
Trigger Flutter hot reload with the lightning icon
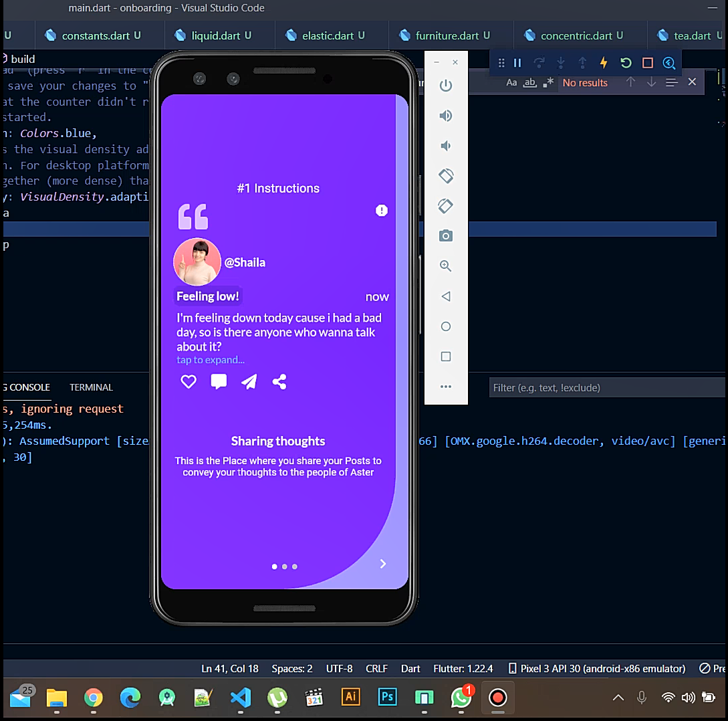(x=602, y=63)
